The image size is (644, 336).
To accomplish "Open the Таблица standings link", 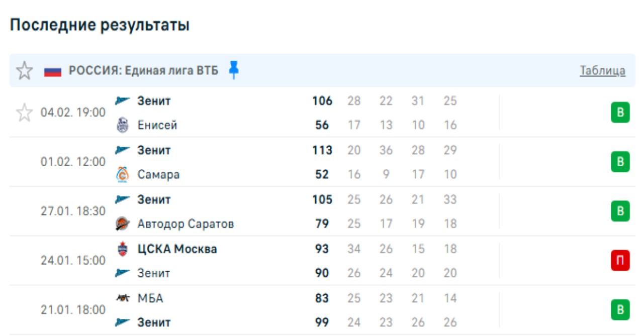I will click(x=602, y=71).
